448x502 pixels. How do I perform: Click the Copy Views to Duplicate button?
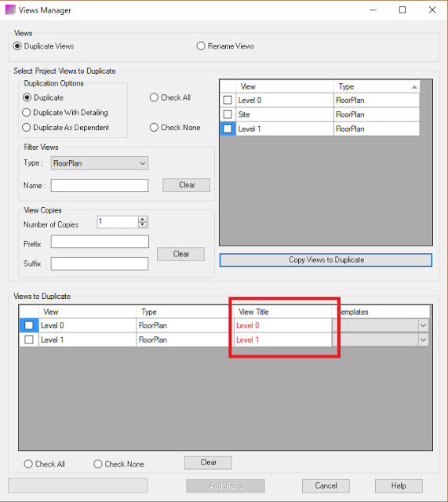tap(326, 260)
